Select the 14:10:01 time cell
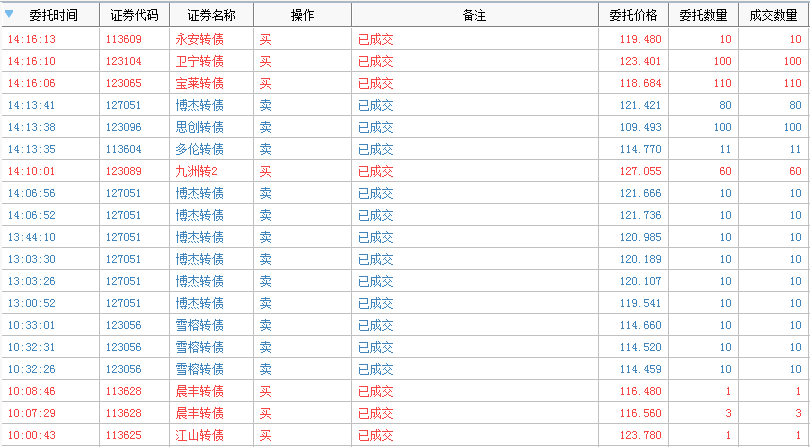Viewport: 810px width, 447px height. (32, 172)
